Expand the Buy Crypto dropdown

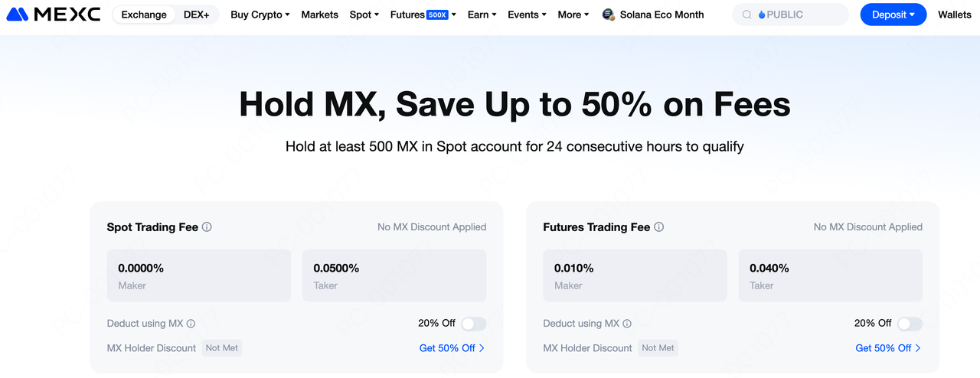[x=260, y=15]
